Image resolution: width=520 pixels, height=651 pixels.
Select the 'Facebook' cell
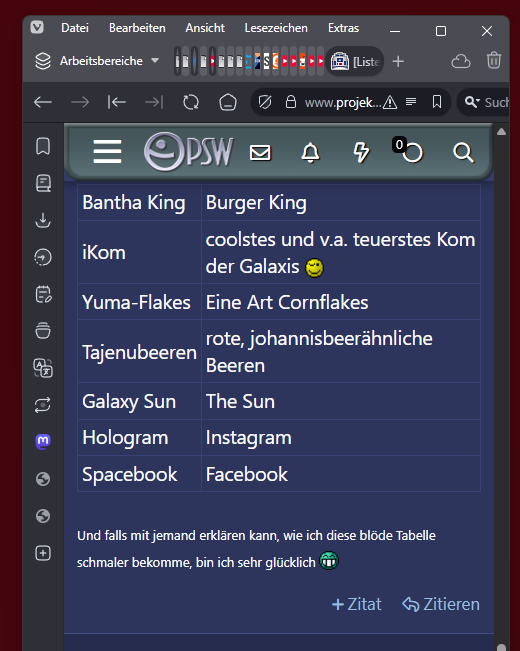(341, 474)
